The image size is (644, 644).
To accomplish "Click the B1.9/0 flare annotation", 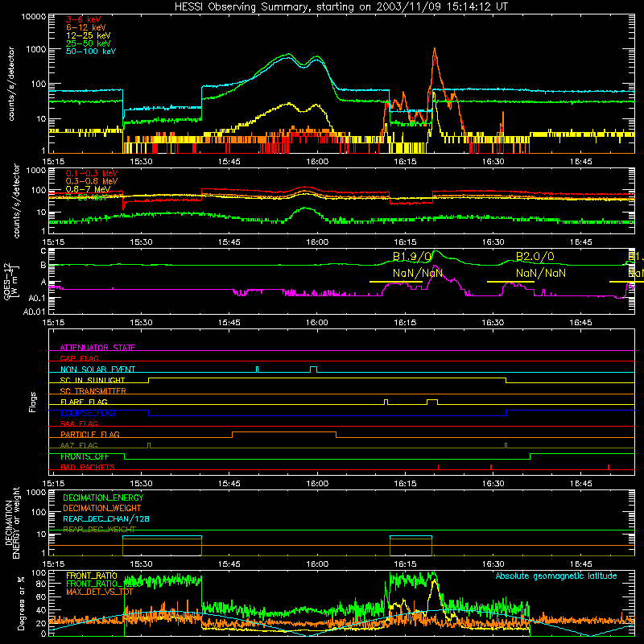I will click(412, 256).
